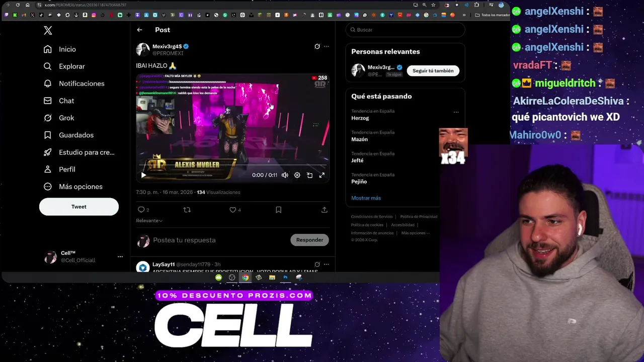Open the Explorar section
Viewport: 644px width, 362px height.
coord(64,66)
